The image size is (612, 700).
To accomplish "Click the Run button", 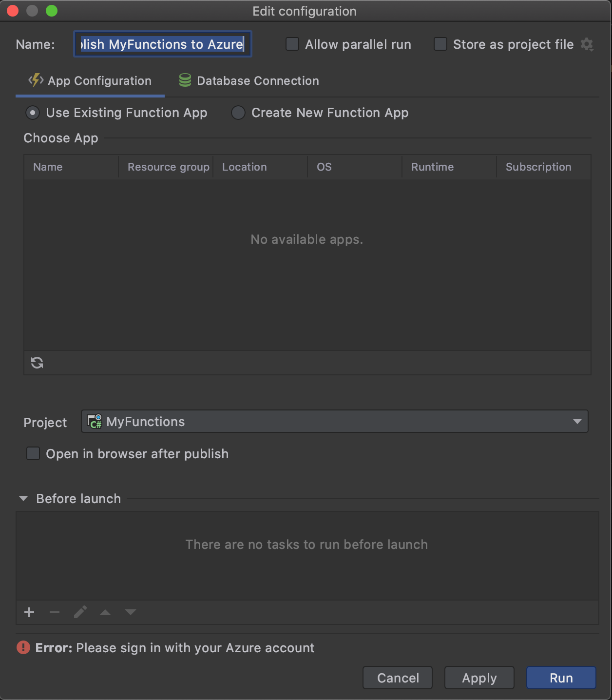I will tap(561, 678).
